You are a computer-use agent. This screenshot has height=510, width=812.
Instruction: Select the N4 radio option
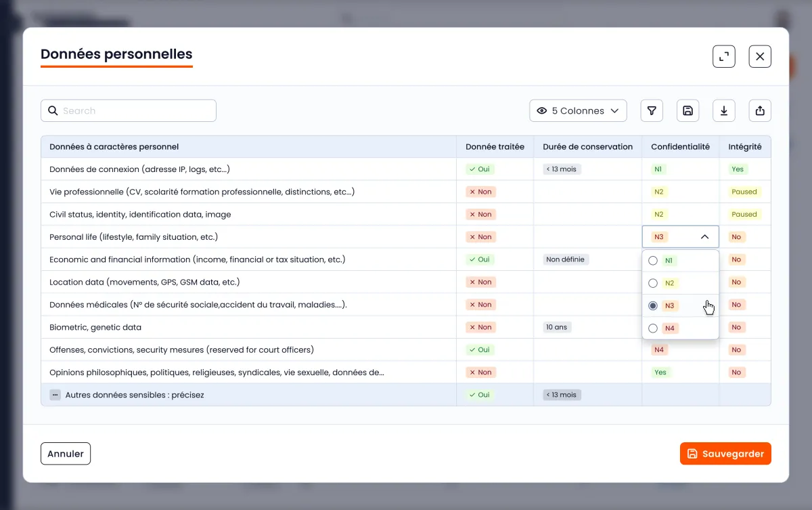(653, 328)
